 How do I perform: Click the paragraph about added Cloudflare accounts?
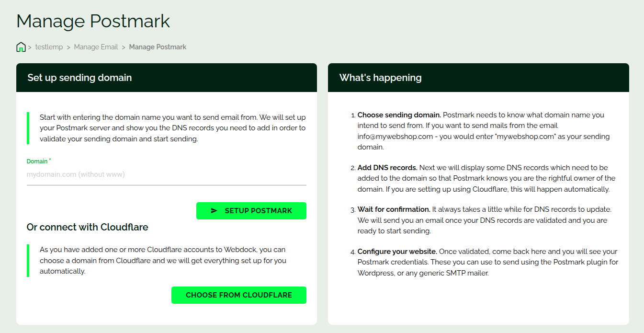pos(163,260)
